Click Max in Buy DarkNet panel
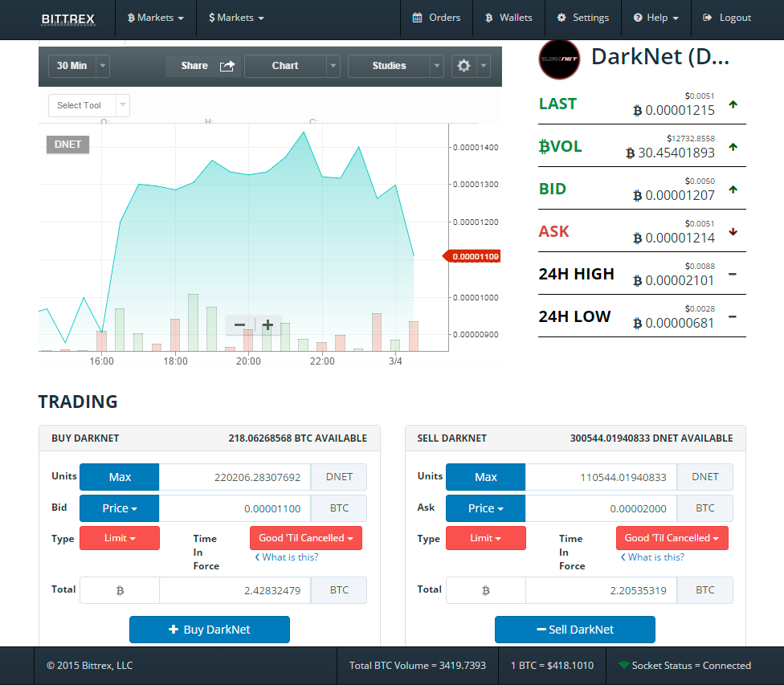This screenshot has height=685, width=784. pyautogui.click(x=120, y=477)
